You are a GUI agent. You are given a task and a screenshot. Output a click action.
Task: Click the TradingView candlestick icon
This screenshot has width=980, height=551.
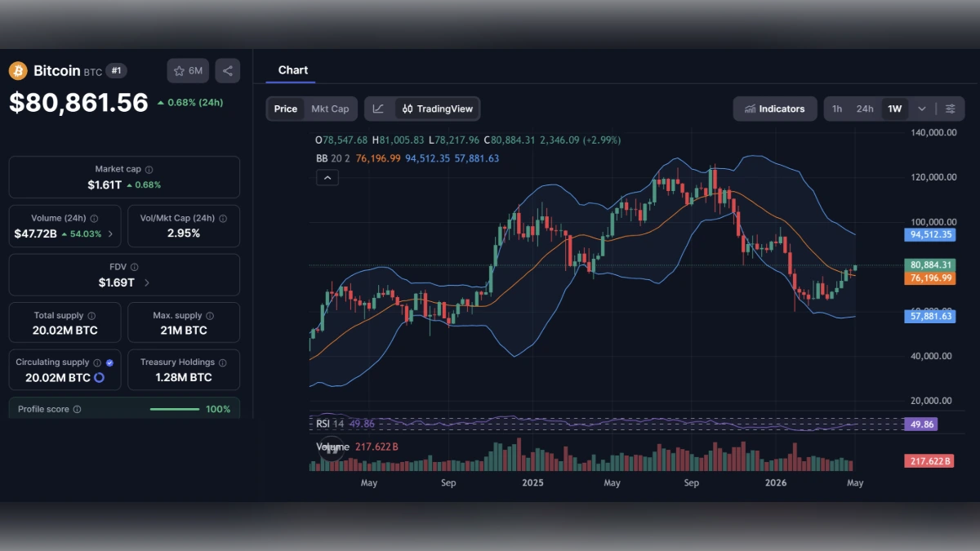[408, 109]
